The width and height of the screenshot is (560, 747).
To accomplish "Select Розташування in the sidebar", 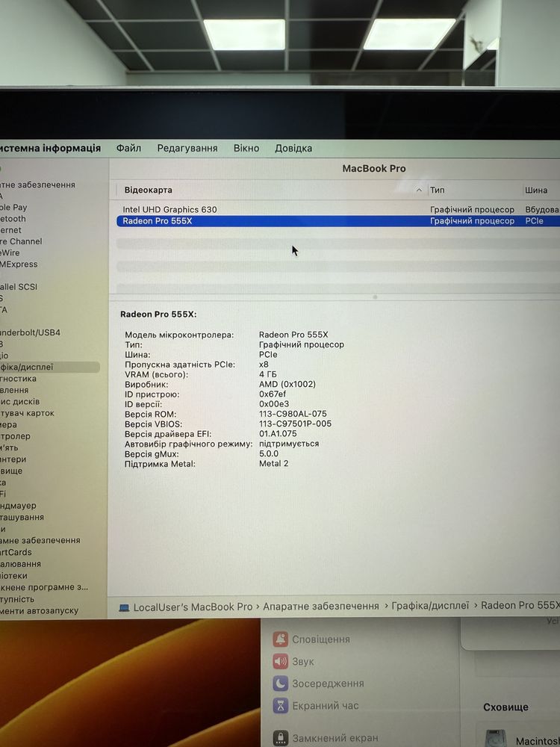I will click(22, 518).
